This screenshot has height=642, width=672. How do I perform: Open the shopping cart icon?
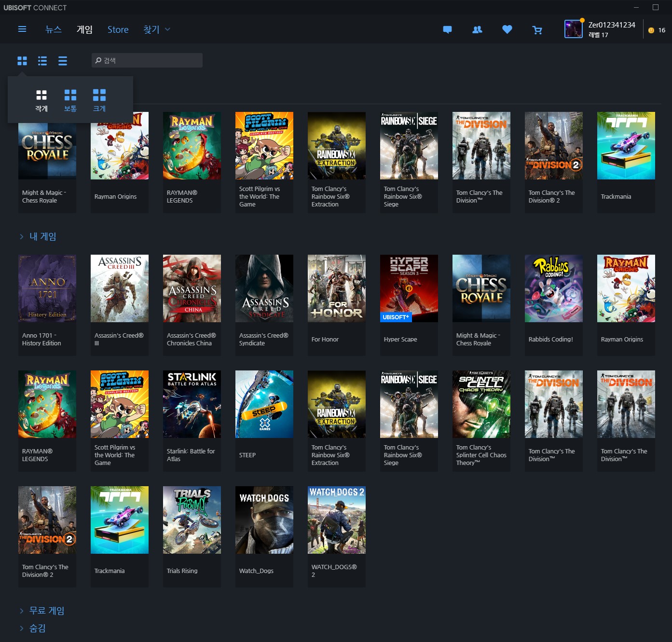pos(537,30)
